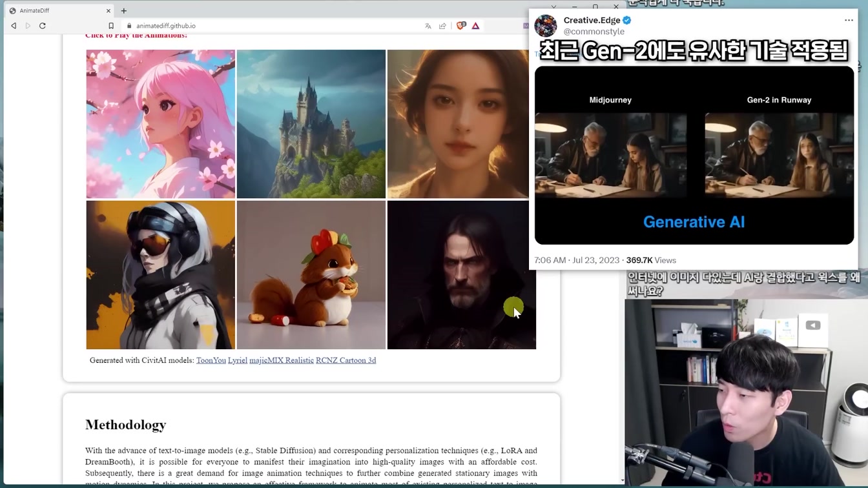The image size is (868, 488).
Task: Click the Creative.Edge account name
Action: click(592, 20)
